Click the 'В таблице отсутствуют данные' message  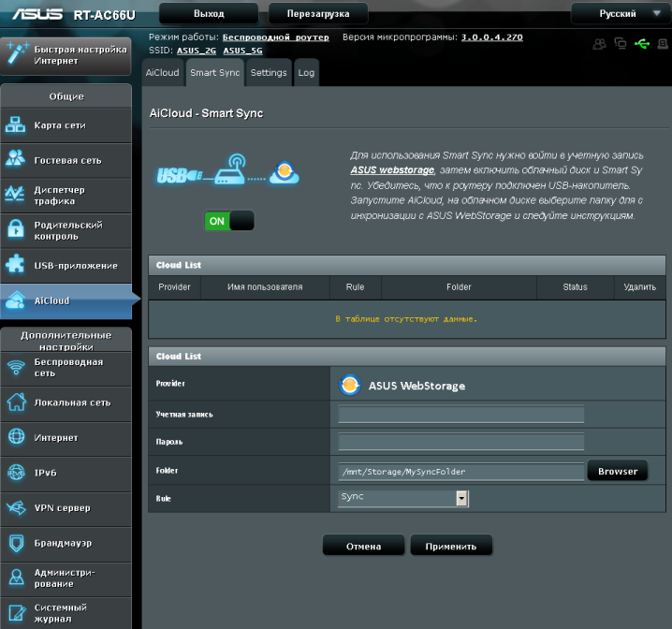[406, 319]
